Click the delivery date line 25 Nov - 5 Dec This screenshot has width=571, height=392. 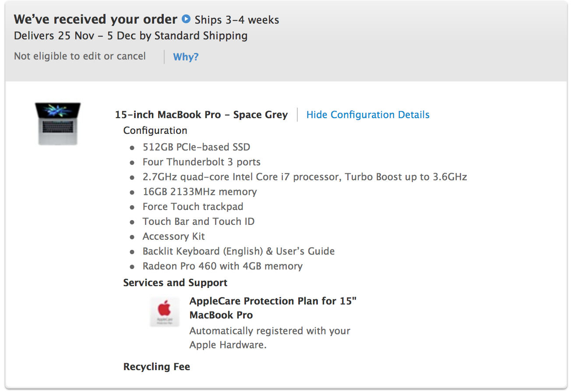130,36
